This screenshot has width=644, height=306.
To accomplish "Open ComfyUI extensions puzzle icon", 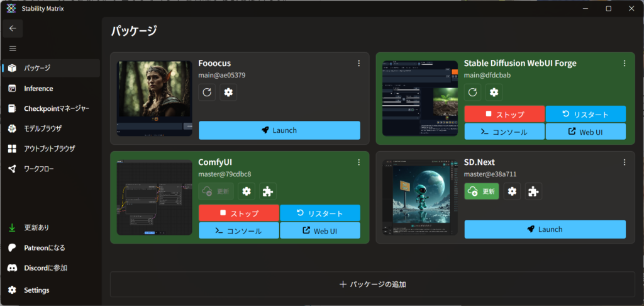I will 267,191.
